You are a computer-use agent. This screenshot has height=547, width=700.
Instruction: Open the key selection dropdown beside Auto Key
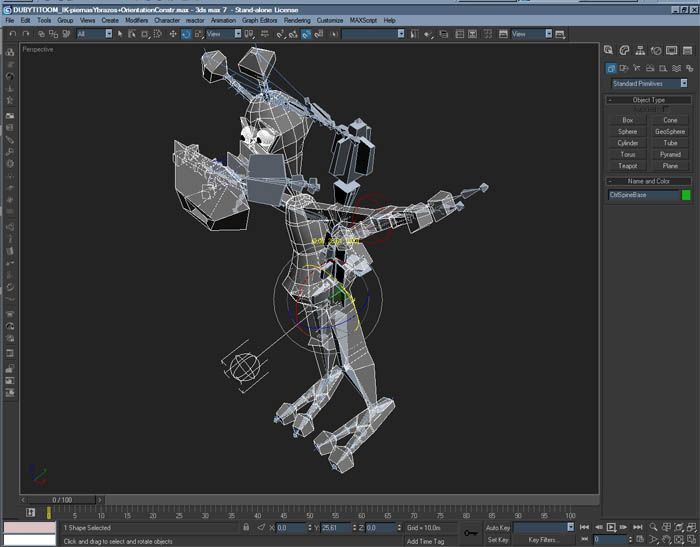[x=544, y=527]
